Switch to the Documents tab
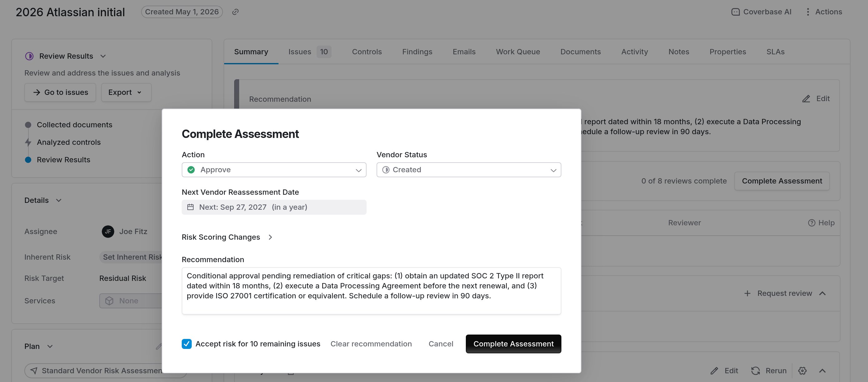 point(580,52)
